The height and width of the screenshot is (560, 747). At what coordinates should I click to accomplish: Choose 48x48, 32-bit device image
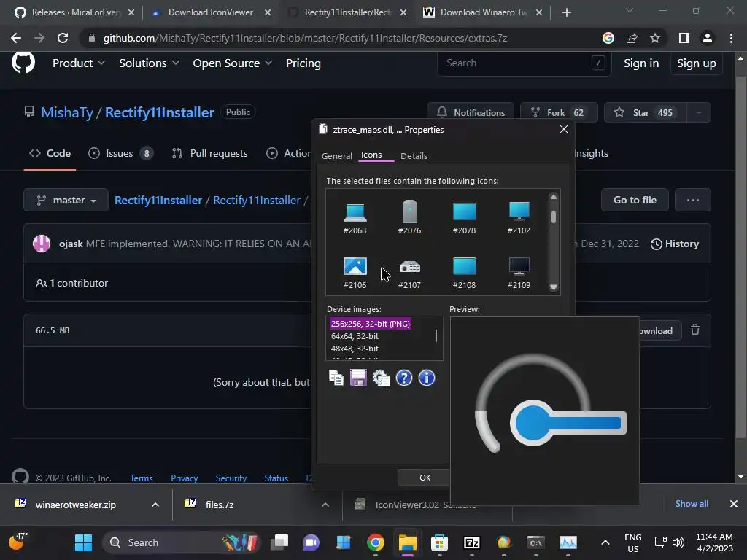[355, 349]
